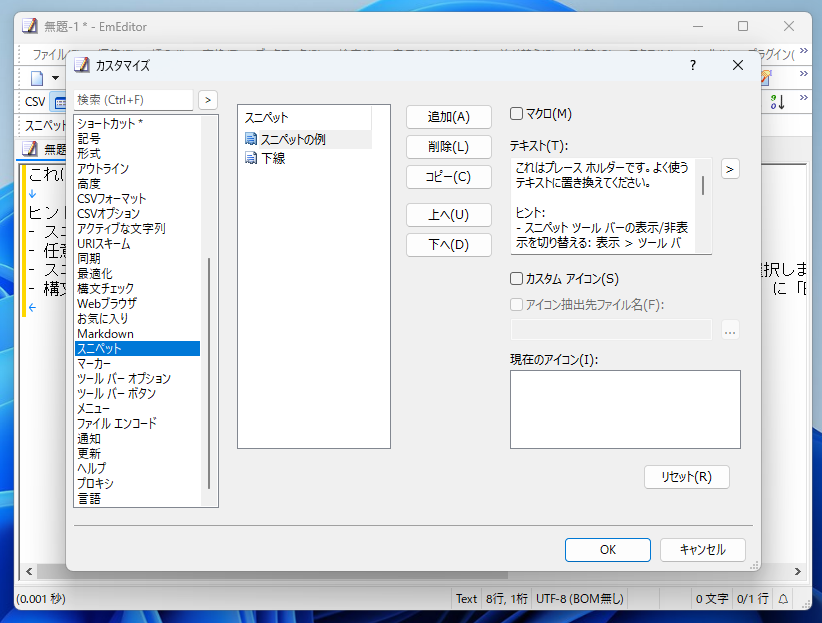
Task: Click UTF-8 (BOM無し) encoding in status bar
Action: click(579, 599)
